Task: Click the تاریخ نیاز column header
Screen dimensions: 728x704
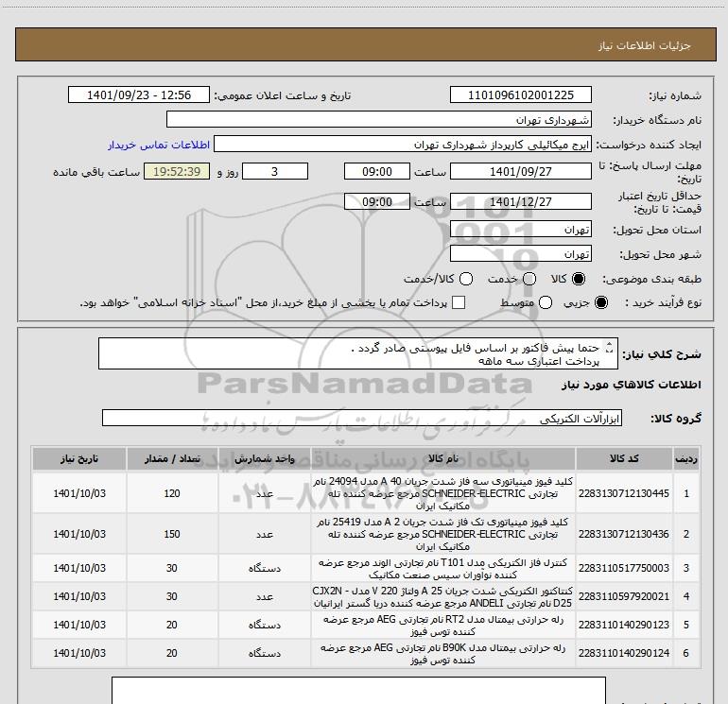Action: (79, 458)
